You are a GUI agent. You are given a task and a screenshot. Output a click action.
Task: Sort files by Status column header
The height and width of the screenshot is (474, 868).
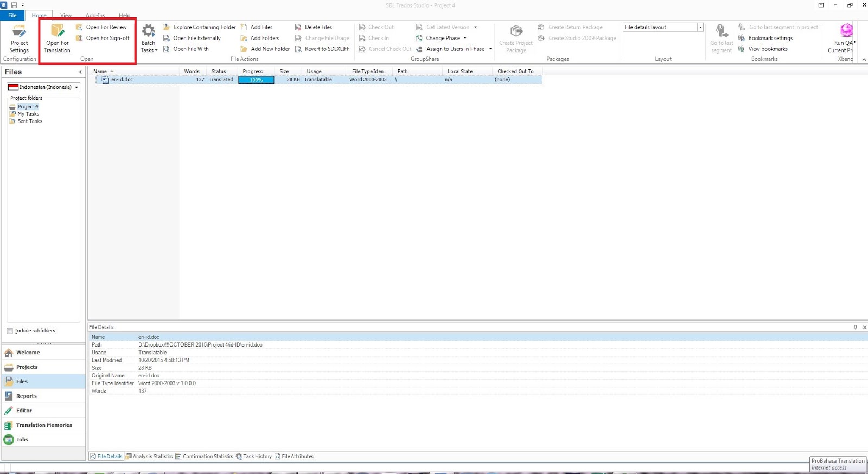(x=219, y=71)
